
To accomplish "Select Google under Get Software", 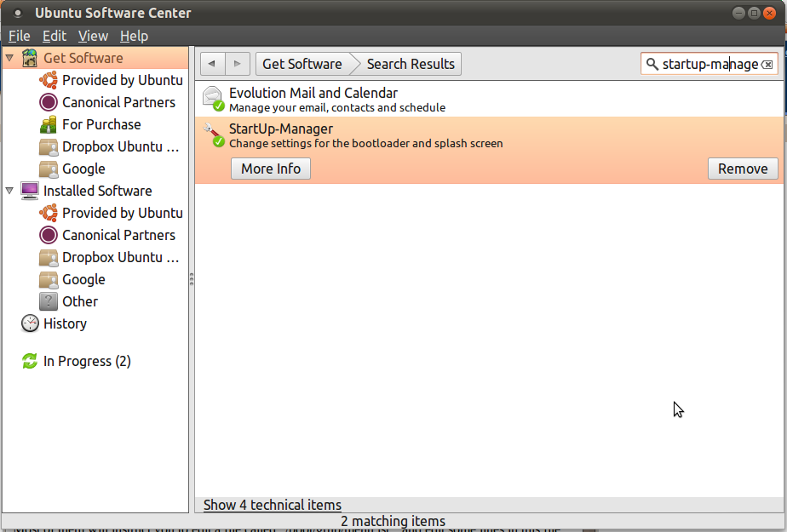I will [x=83, y=169].
